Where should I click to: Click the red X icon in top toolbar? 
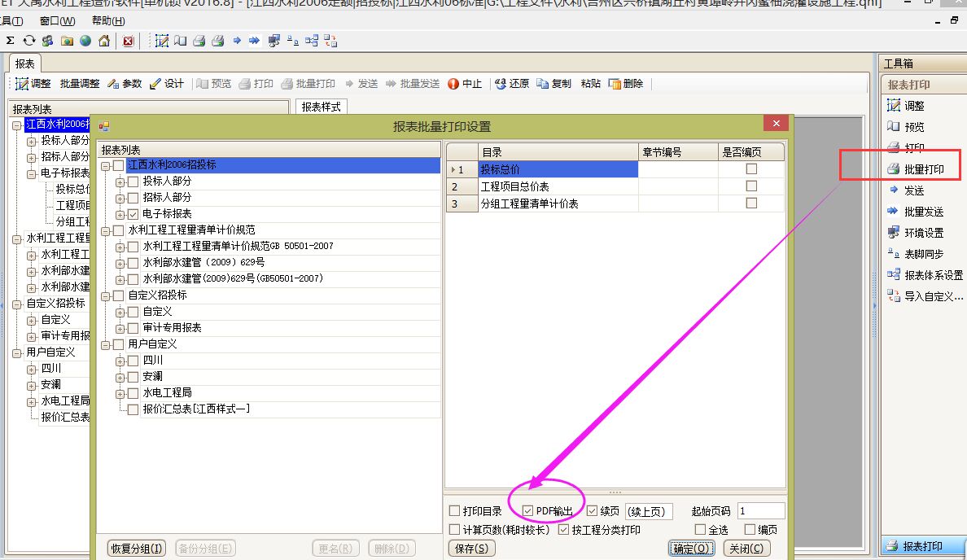pyautogui.click(x=128, y=40)
